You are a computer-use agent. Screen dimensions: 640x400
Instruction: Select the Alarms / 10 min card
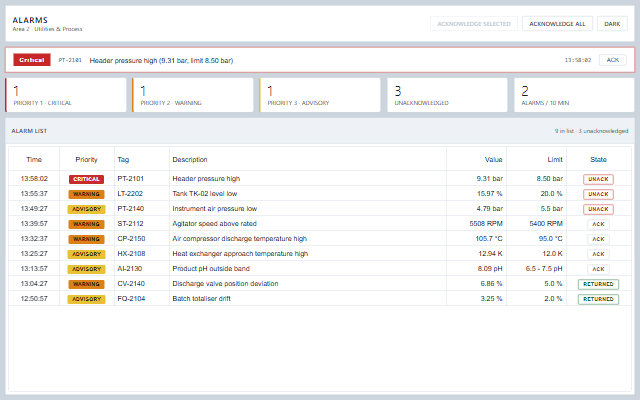pos(574,95)
